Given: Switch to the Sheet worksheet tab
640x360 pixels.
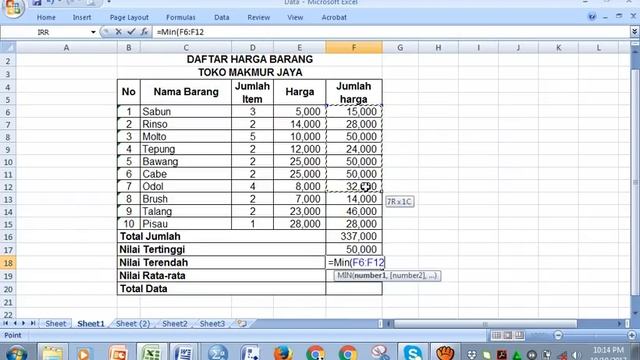Looking at the screenshot, I should 56,324.
